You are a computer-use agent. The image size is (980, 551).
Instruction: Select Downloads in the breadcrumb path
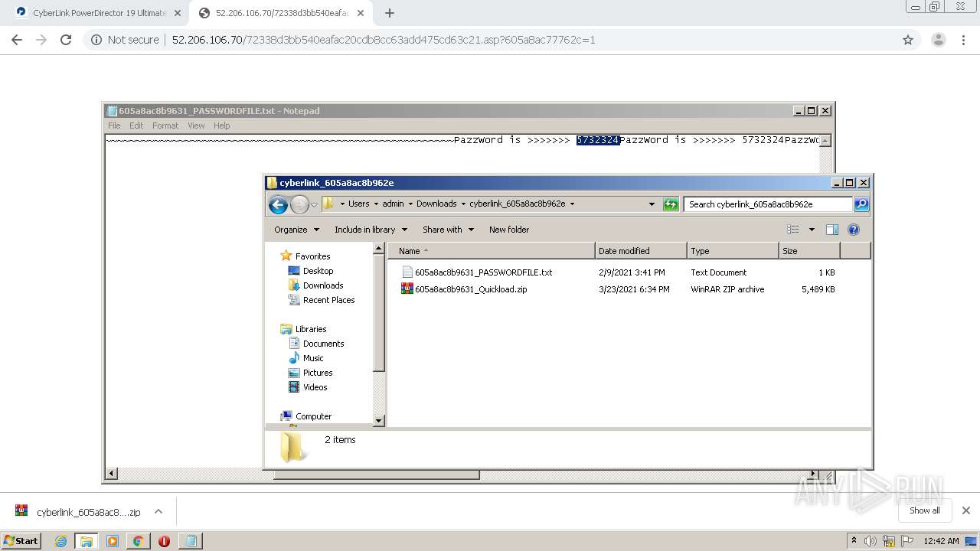click(x=436, y=204)
